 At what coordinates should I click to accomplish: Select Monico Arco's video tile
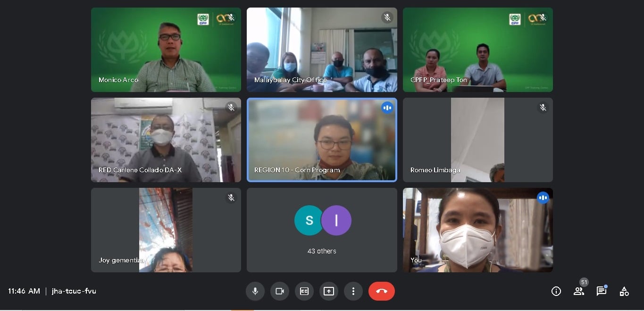pos(166,50)
